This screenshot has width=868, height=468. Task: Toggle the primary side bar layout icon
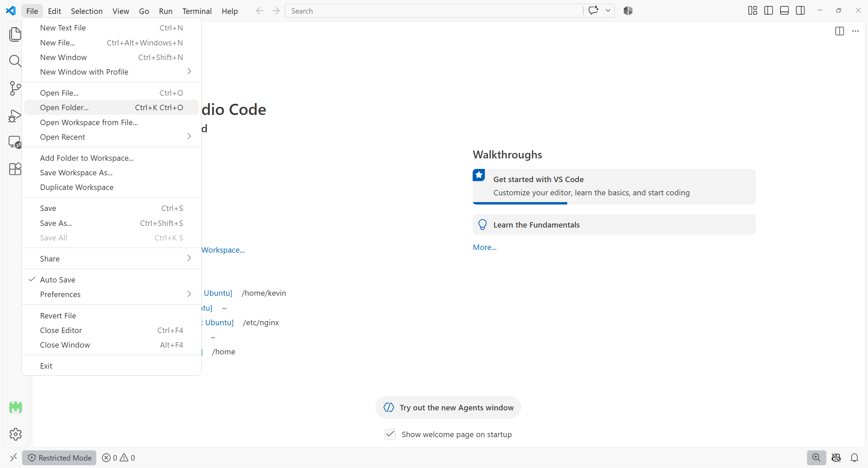click(x=768, y=11)
